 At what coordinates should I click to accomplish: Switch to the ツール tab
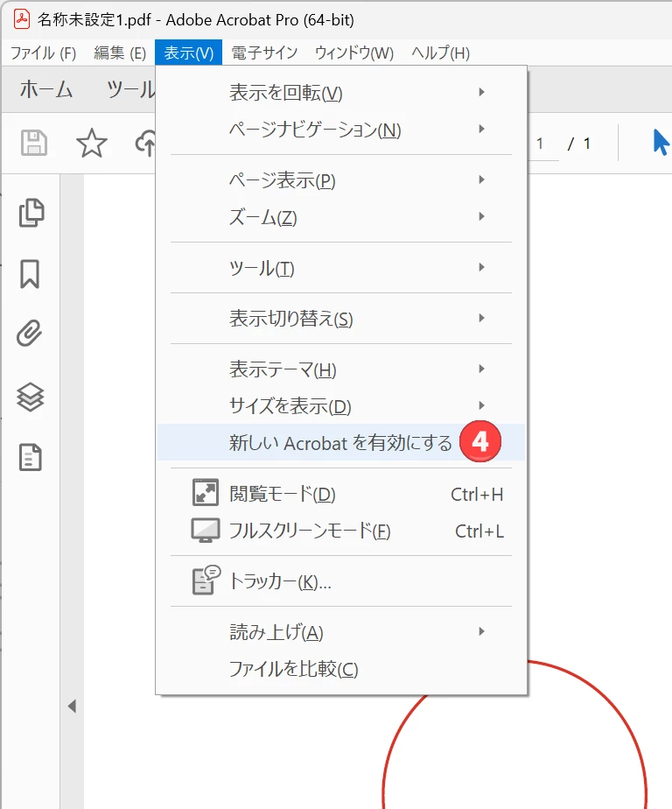(130, 89)
